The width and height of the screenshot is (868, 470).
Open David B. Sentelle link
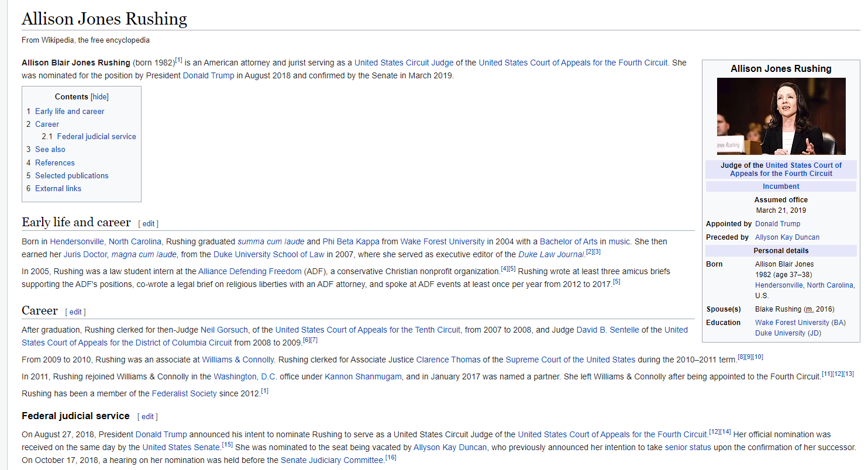[x=608, y=330]
